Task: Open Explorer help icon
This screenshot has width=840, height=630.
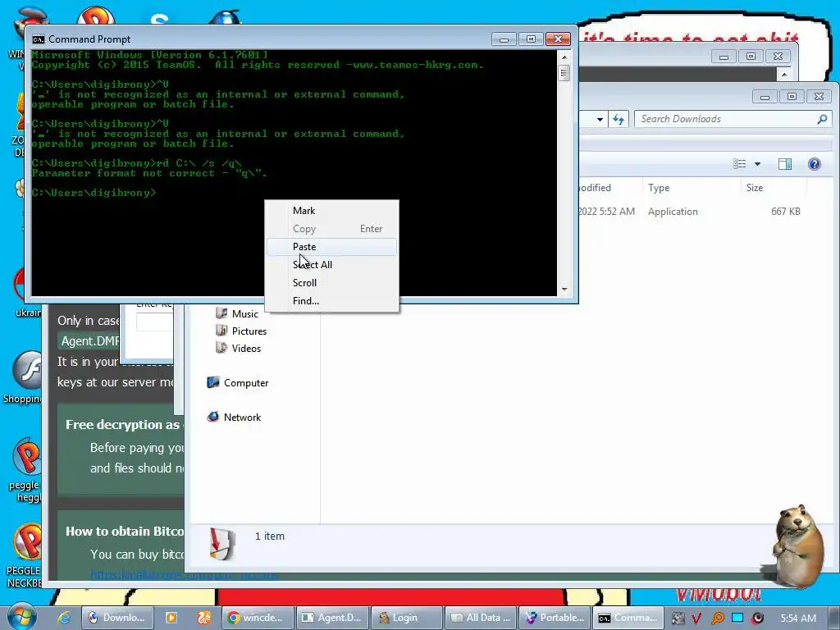Action: point(815,164)
